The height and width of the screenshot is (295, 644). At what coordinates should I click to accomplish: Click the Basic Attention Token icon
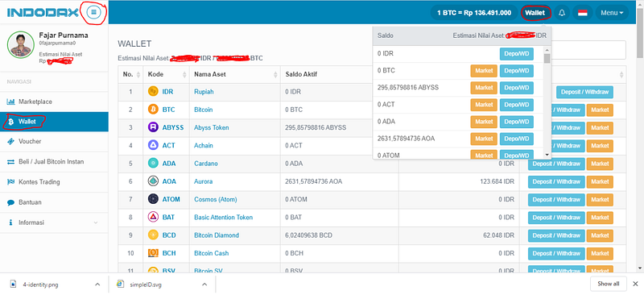[153, 218]
